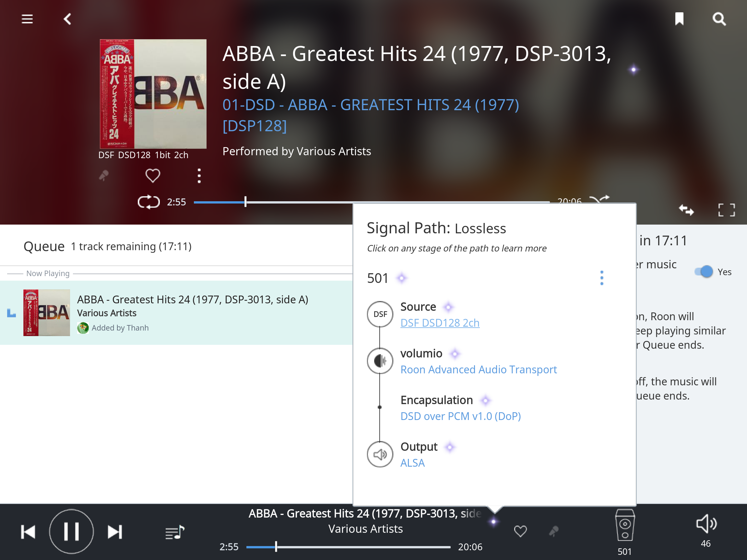Toggle the radio Yes switch

click(x=704, y=272)
